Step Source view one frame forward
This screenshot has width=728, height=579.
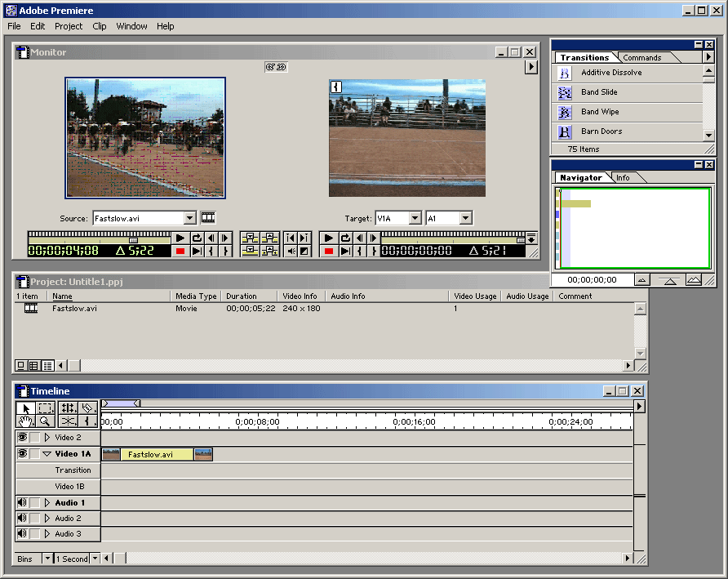pyautogui.click(x=224, y=238)
